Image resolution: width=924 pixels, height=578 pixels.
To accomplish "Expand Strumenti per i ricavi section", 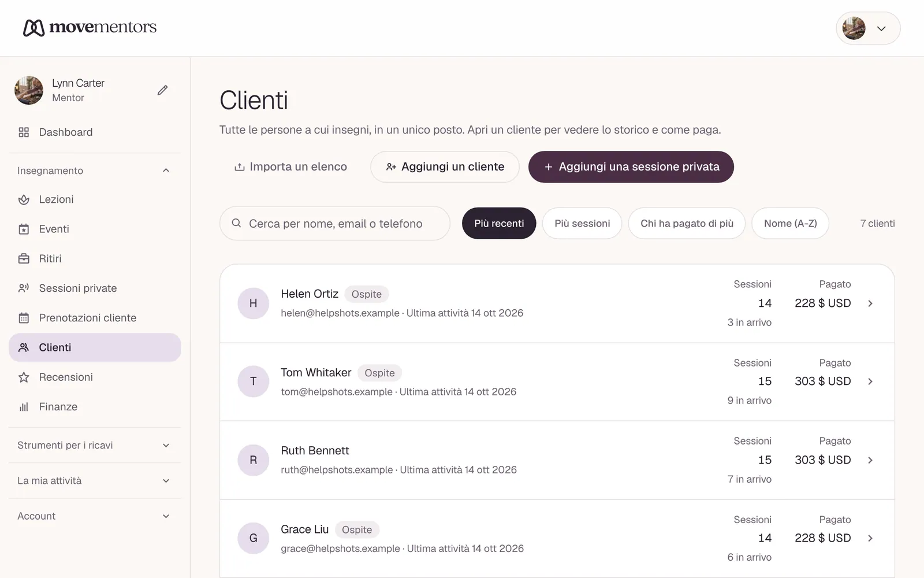I will click(x=166, y=446).
